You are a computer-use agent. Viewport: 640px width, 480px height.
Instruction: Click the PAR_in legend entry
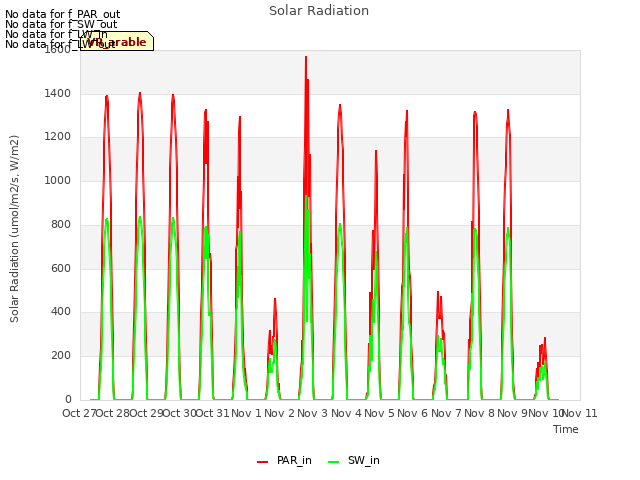pos(284,460)
